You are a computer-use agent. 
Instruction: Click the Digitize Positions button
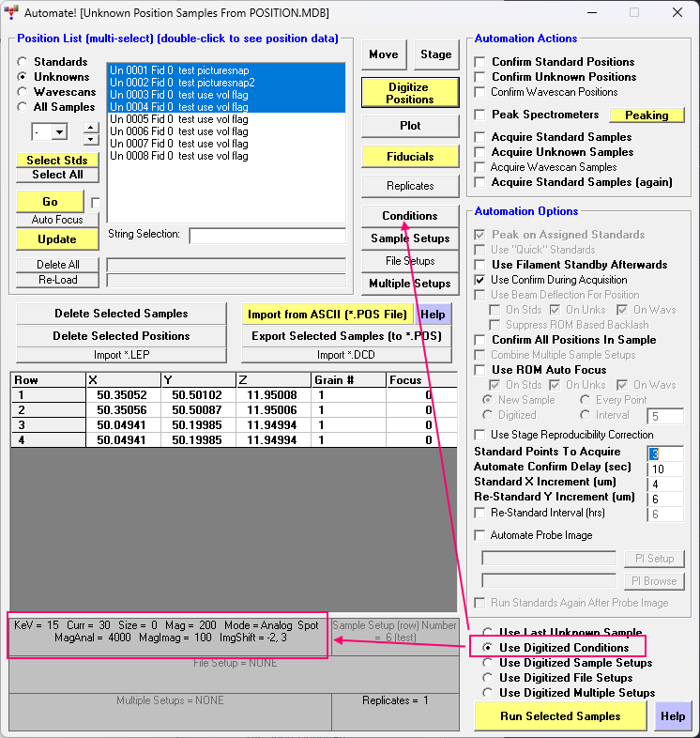pos(409,92)
